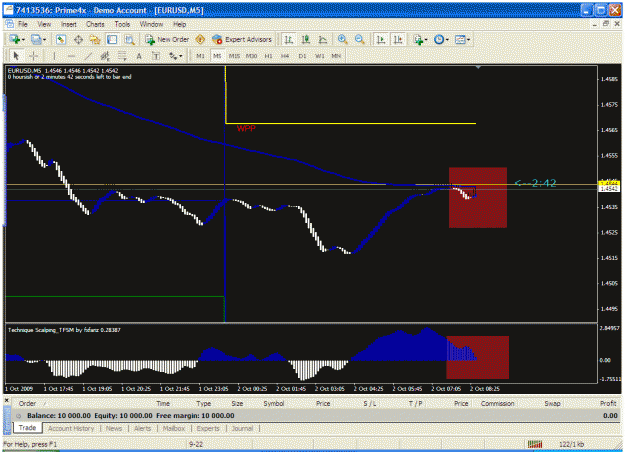Switch chart to H1 timeframe
This screenshot has width=625, height=452.
[x=269, y=56]
